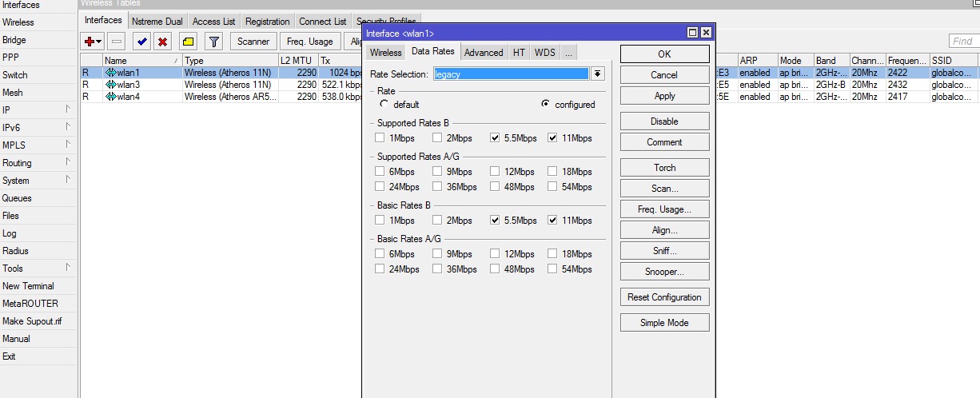Switch to the WDS tab
The height and width of the screenshot is (398, 980).
click(544, 52)
